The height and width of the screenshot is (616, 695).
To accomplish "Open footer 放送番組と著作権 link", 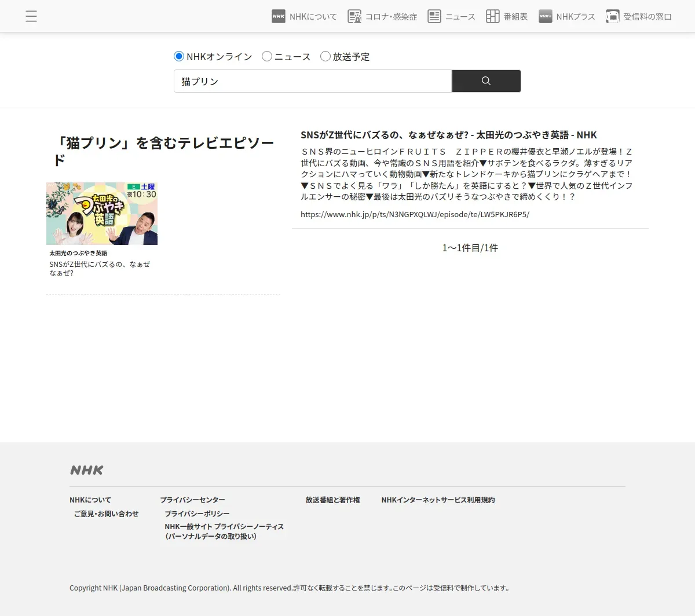I will point(333,500).
